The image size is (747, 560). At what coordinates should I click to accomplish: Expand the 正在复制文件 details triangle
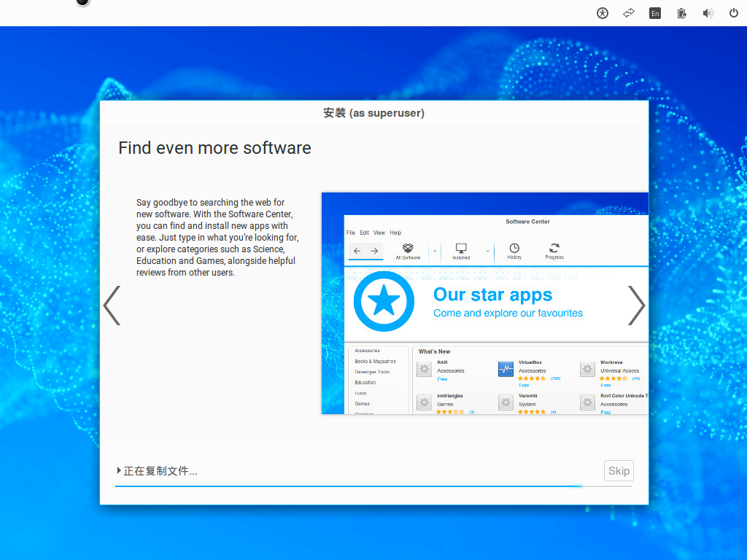pos(119,471)
